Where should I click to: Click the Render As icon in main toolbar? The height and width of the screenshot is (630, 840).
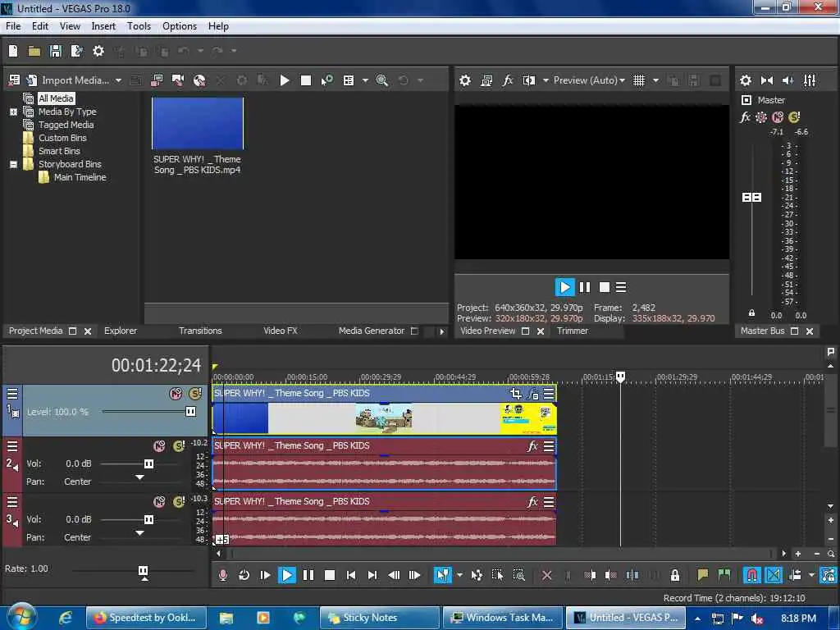[76, 51]
